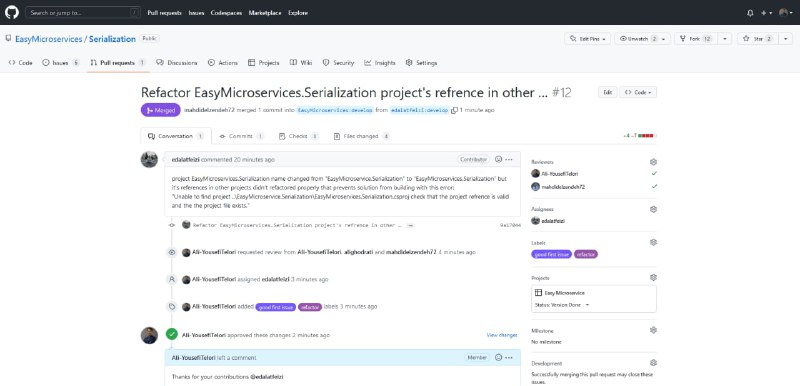Open three-dot menu on Ali-YousefiTelori's comment
800x386 pixels.
pyautogui.click(x=509, y=357)
